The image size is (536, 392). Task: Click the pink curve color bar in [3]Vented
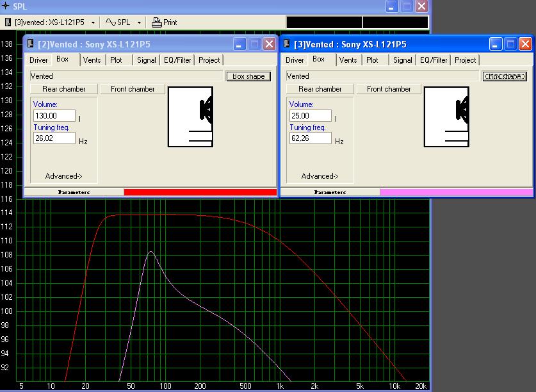click(x=457, y=192)
